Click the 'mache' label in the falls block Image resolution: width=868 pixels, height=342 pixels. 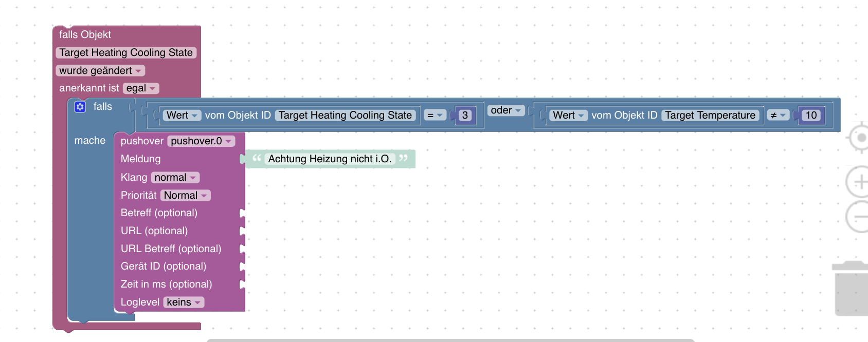pos(90,141)
